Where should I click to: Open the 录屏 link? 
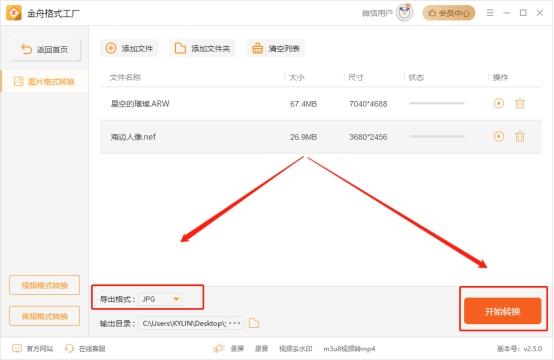pos(237,349)
